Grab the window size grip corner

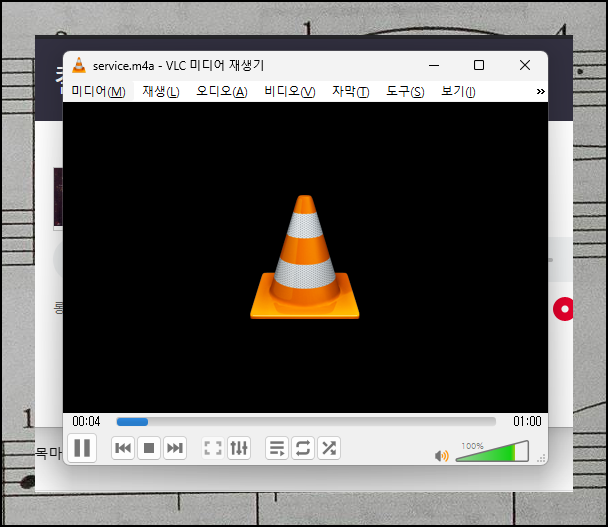coord(541,458)
